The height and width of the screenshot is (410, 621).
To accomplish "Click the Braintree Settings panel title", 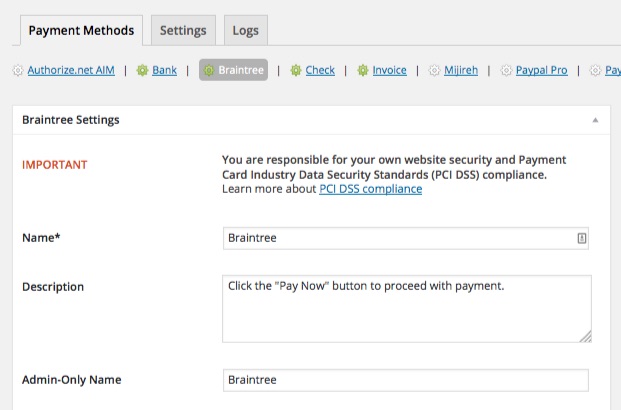I will pos(71,120).
